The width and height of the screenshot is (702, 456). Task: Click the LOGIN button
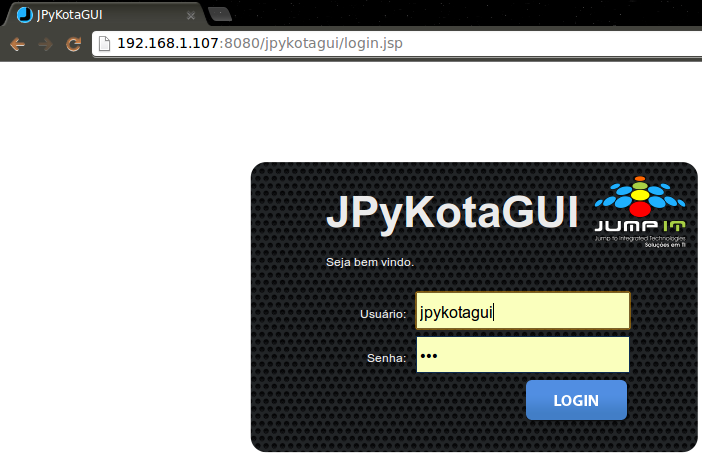(576, 400)
